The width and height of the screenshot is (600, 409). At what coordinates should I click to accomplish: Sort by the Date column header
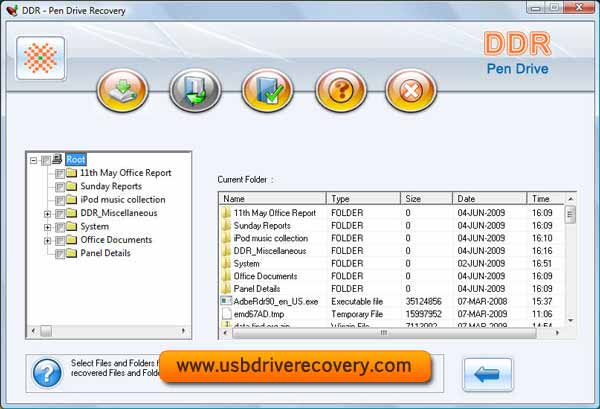[x=489, y=199]
